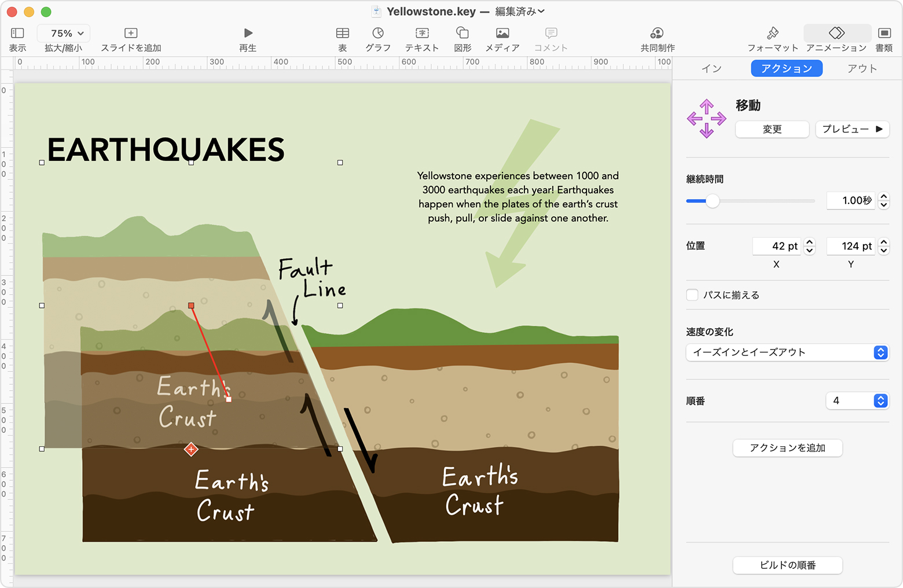Open the document title 編集済み dropdown chevron
Screen dimensions: 903x588
[x=541, y=12]
